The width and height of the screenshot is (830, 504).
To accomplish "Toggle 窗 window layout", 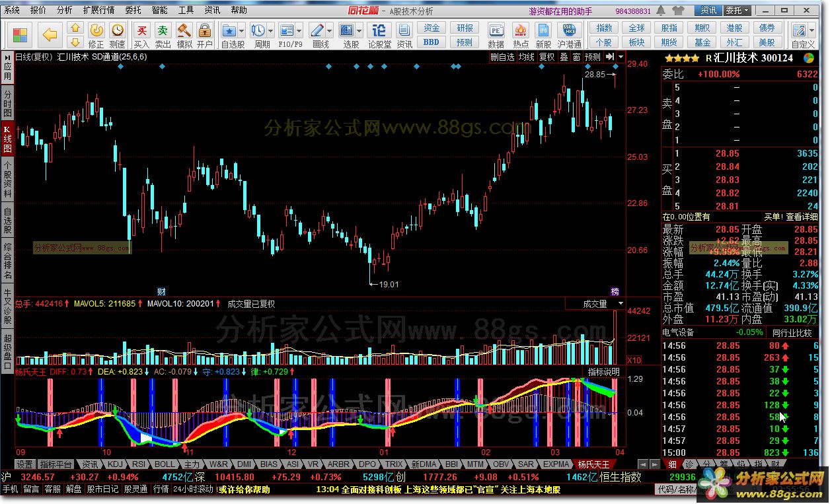I will coord(577,57).
